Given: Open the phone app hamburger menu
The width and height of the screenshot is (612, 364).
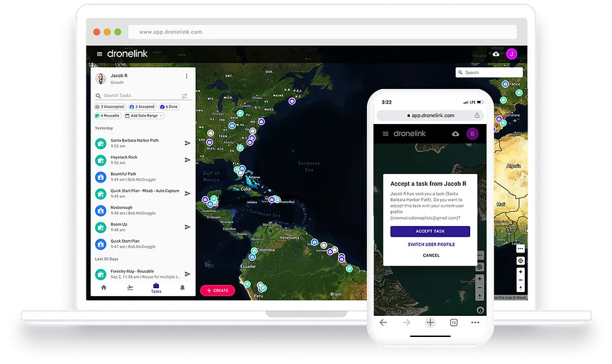Looking at the screenshot, I should pos(386,134).
